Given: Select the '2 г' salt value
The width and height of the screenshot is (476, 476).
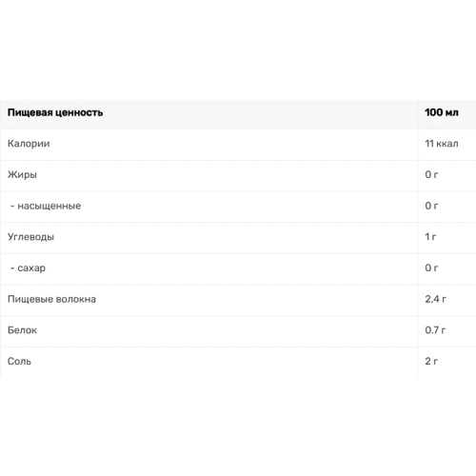Looking at the screenshot, I should click(x=431, y=361).
